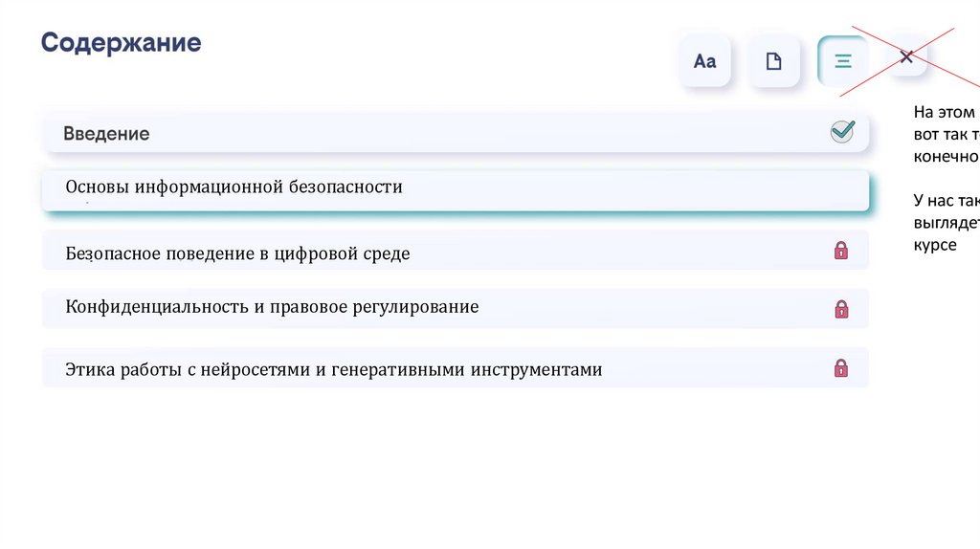Click the lock icon on Конфиденциальность row
The width and height of the screenshot is (980, 549).
click(841, 309)
